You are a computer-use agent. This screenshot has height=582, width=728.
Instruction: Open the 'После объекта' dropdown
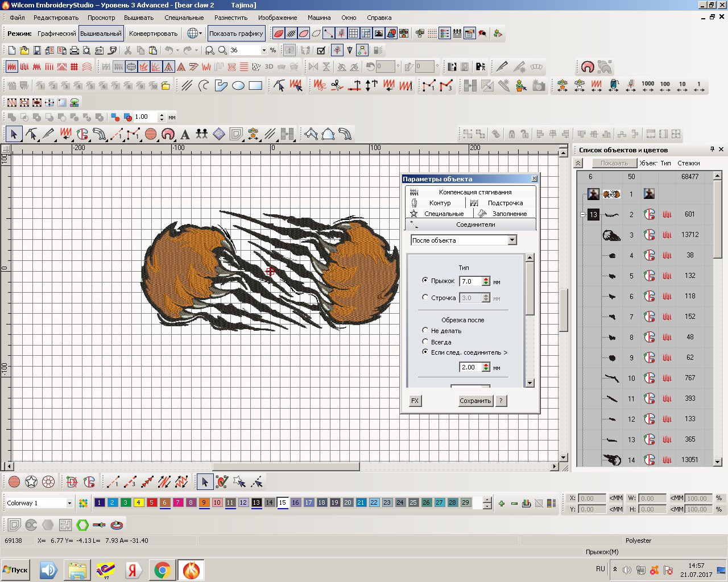(512, 240)
